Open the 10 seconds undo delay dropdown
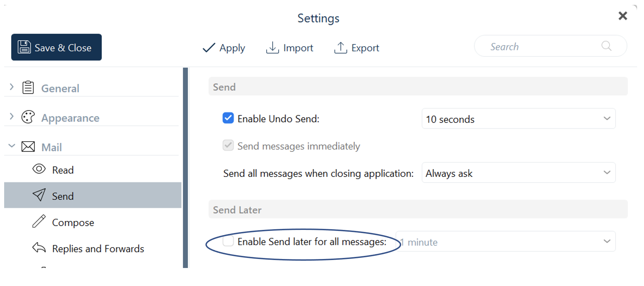Viewport: 644px width, 286px height. point(518,119)
